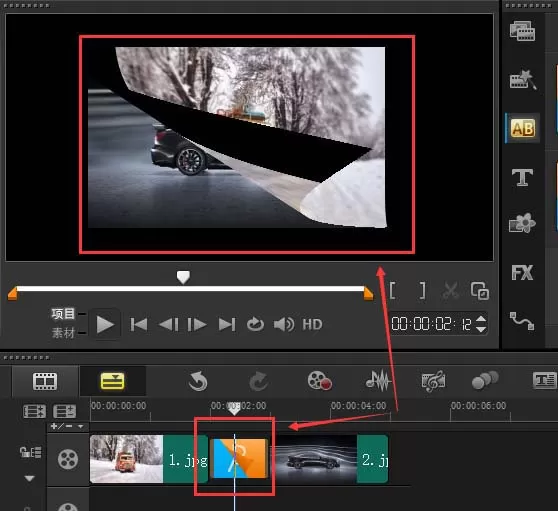Open the Instant Project library icon
The height and width of the screenshot is (511, 558).
click(x=522, y=79)
